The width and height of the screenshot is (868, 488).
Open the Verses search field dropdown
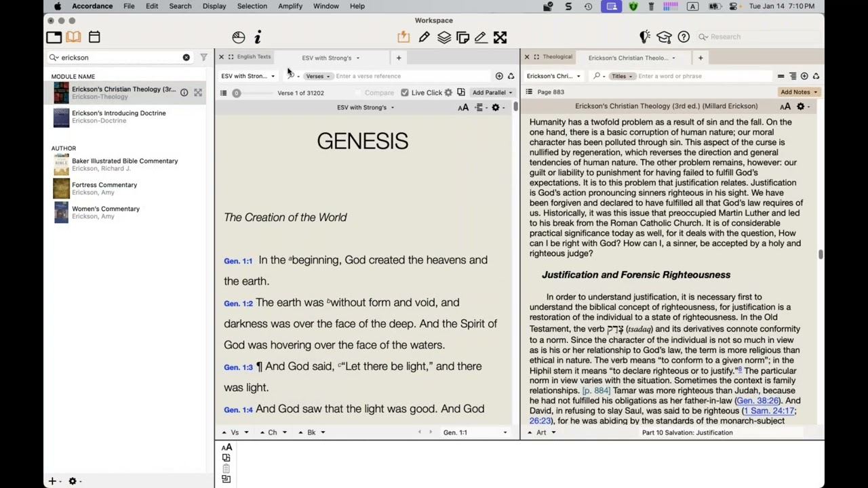click(317, 76)
